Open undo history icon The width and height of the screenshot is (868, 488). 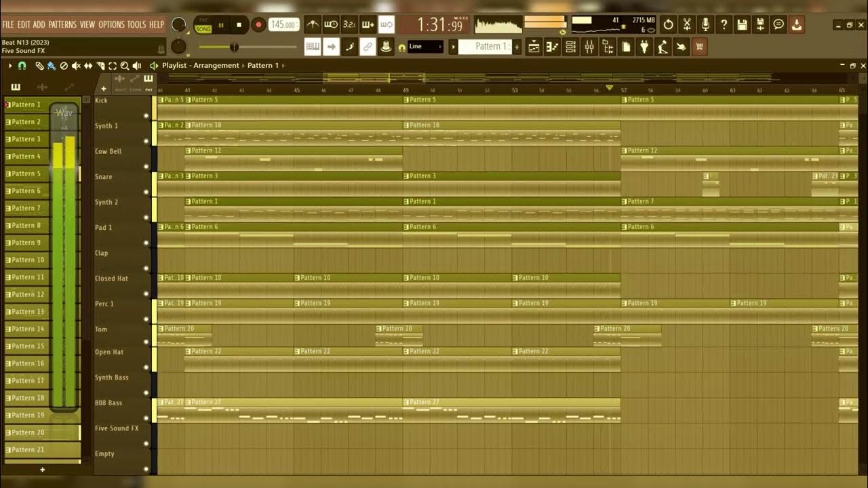(x=668, y=25)
